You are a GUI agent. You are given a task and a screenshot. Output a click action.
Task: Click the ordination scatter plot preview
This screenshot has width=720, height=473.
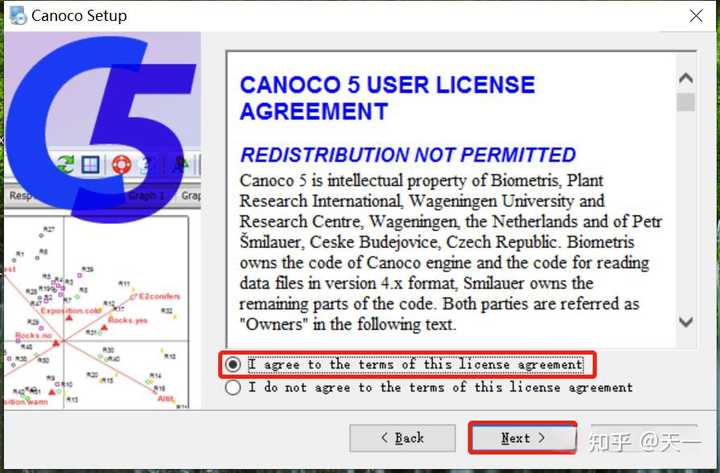pos(96,312)
